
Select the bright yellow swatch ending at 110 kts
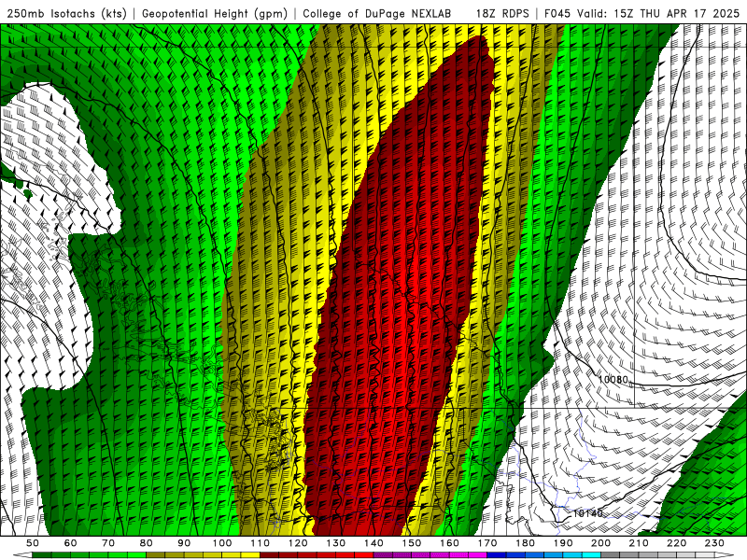(250, 555)
